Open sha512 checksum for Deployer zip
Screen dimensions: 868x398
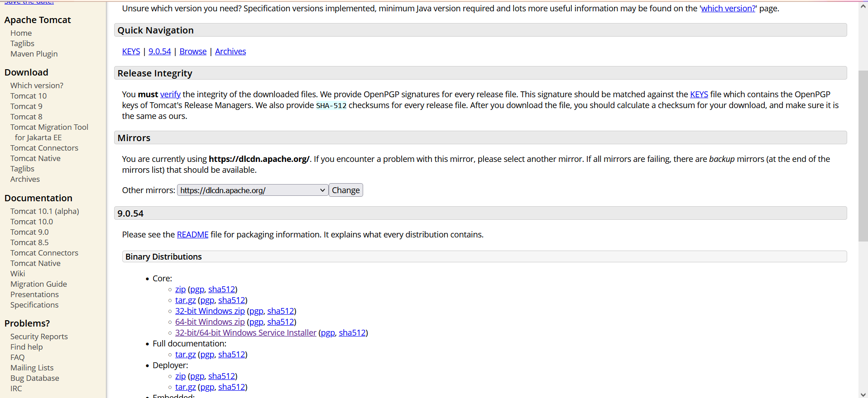pyautogui.click(x=222, y=376)
